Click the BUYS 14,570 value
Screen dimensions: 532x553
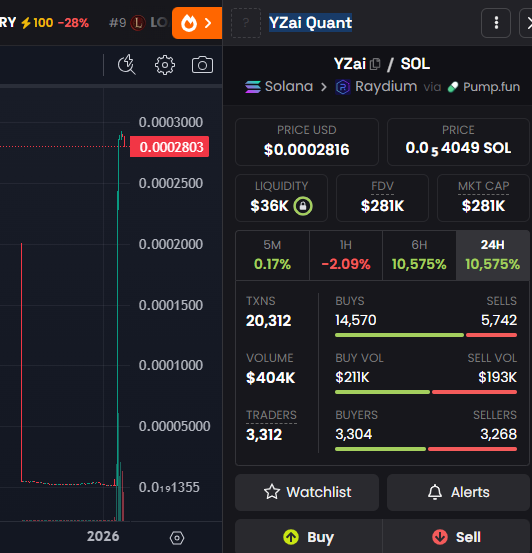pos(356,320)
